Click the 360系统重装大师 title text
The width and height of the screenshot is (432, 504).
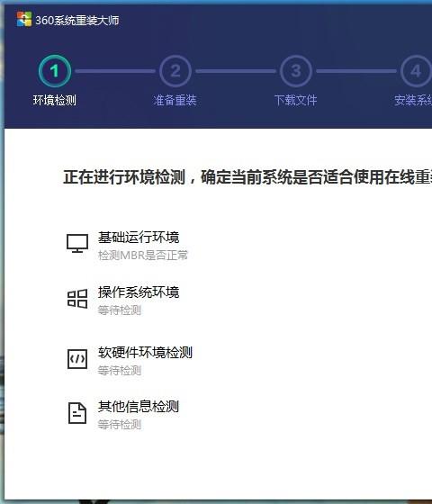tap(77, 20)
